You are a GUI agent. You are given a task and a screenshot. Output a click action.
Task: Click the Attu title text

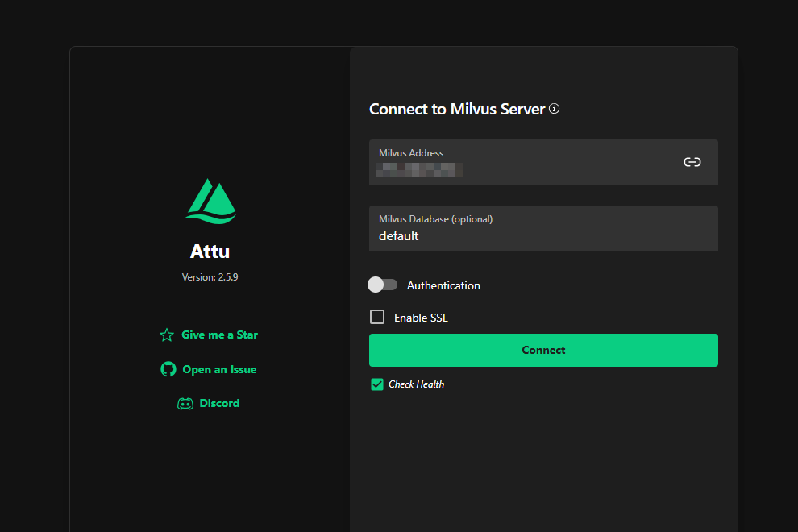point(210,251)
